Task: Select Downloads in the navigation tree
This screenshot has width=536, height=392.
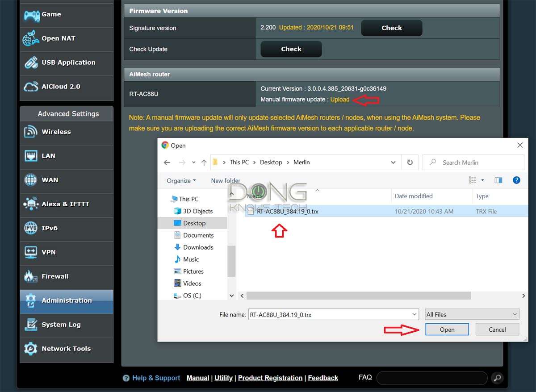Action: coord(193,247)
